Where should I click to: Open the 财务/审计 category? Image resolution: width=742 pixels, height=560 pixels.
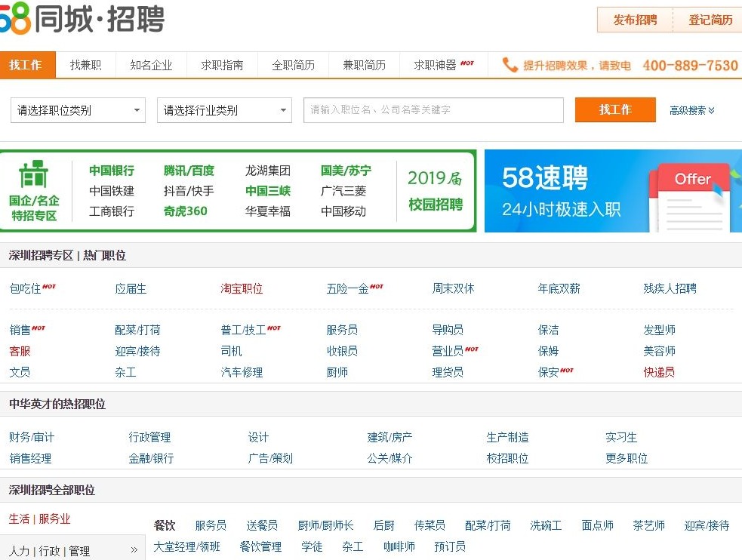pos(32,437)
